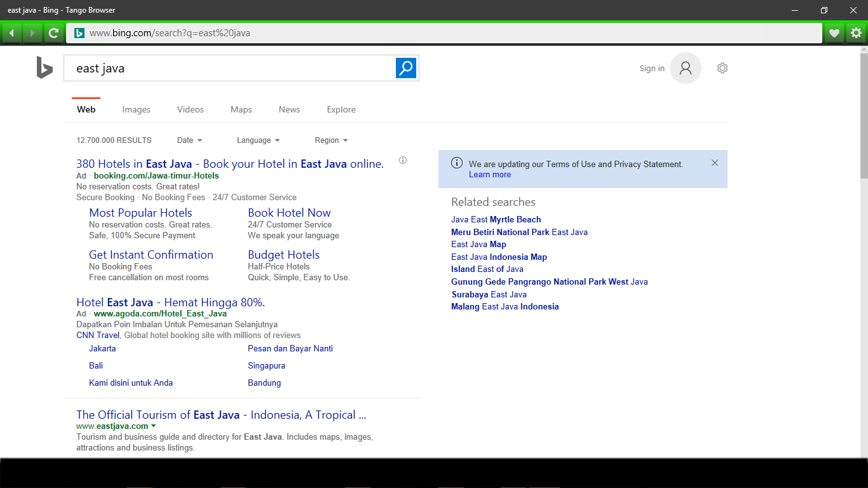The height and width of the screenshot is (488, 868).
Task: Open the 380 Hotels in East Java ad
Action: (230, 164)
